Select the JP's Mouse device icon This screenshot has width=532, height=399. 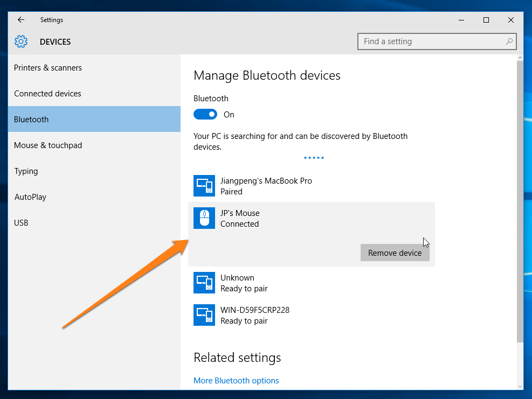[x=204, y=218]
